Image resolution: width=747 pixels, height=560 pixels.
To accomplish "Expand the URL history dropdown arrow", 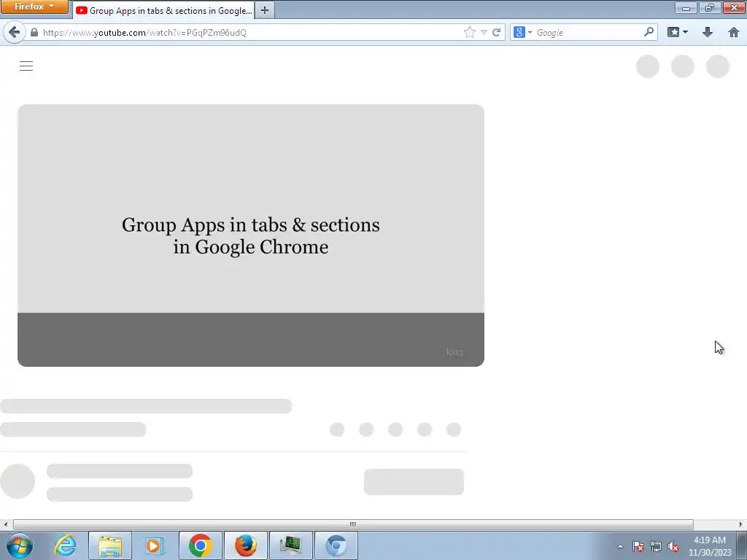I will tap(484, 32).
